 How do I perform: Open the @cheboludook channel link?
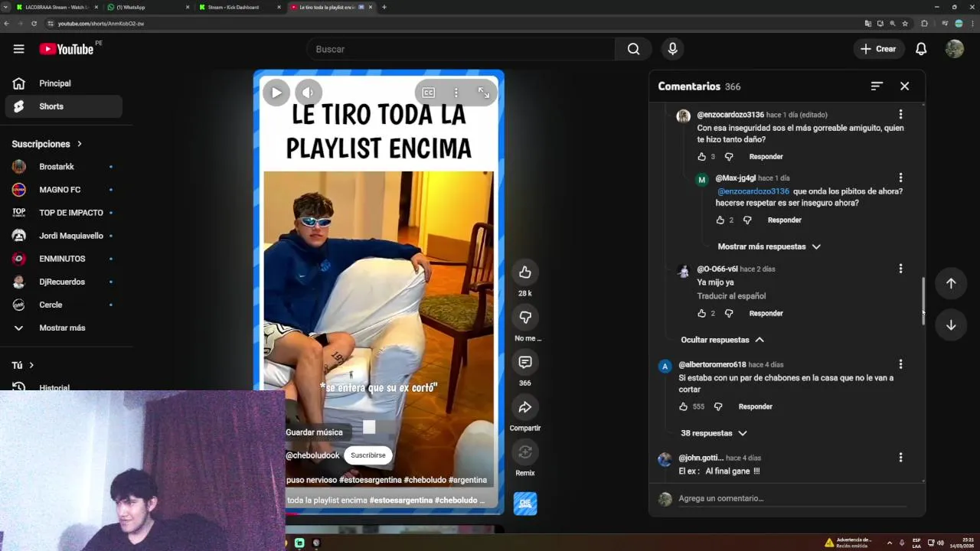pyautogui.click(x=312, y=455)
